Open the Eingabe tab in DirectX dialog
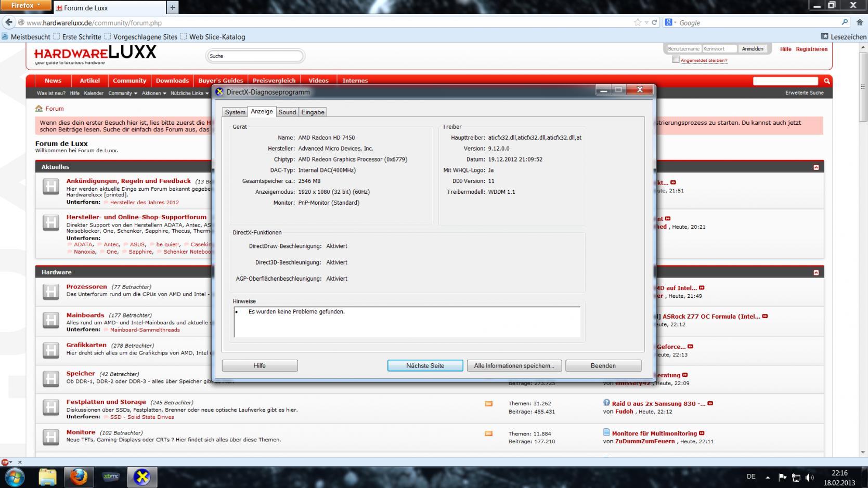Screen dimensions: 868x488 coord(313,112)
